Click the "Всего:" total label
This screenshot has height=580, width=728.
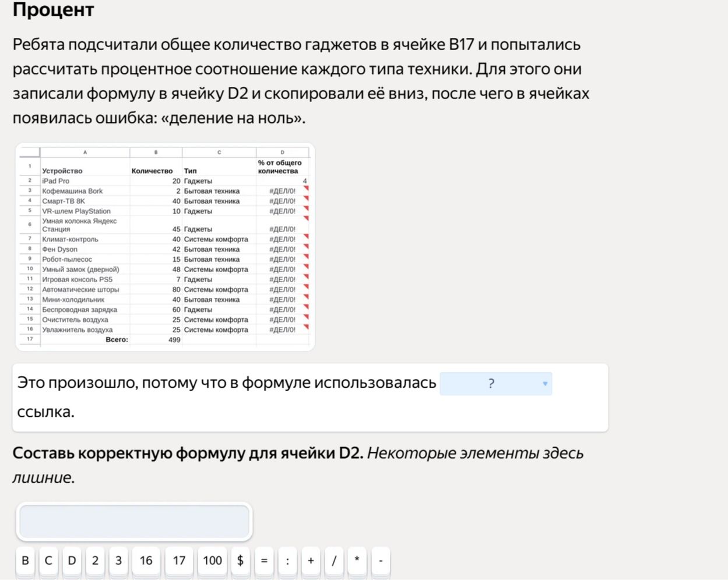point(117,339)
